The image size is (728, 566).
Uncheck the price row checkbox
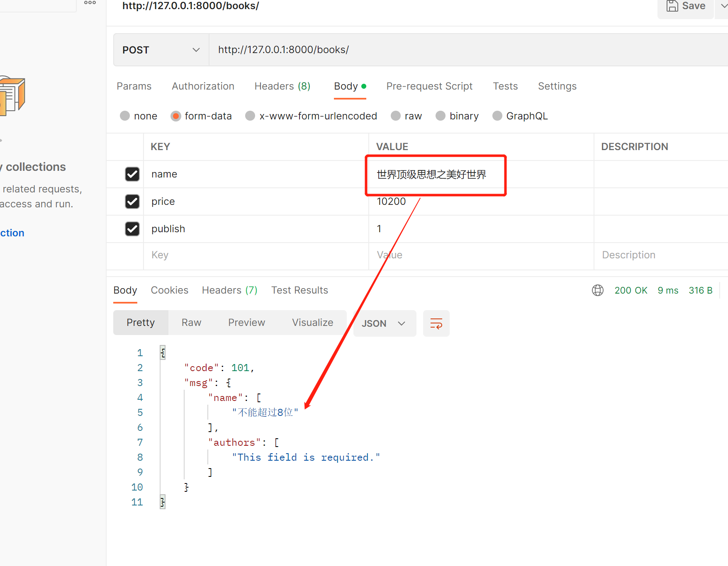[x=132, y=202]
